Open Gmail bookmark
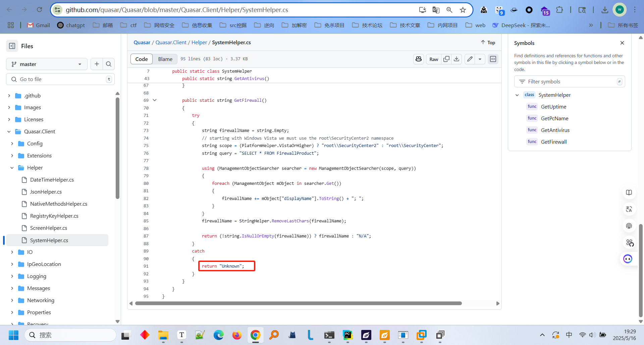Screen dimensions: 644x345 (x=39, y=25)
